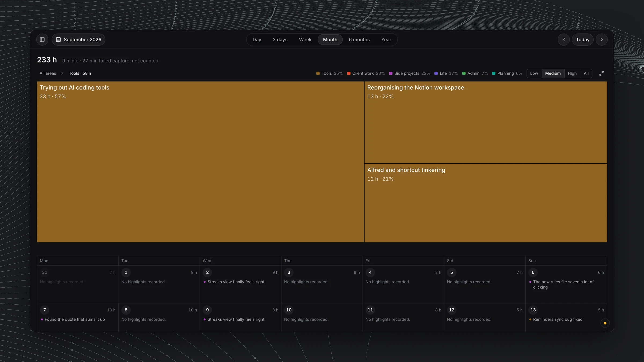The width and height of the screenshot is (644, 362).
Task: Click the 233 h total hours
Action: (x=47, y=60)
